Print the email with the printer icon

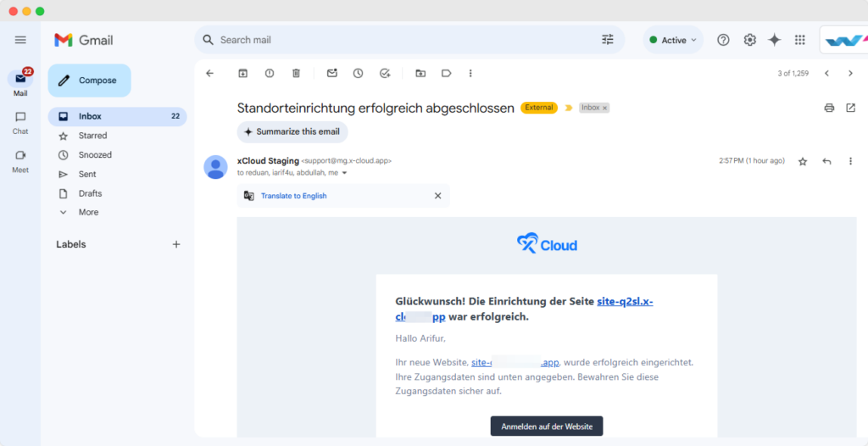pyautogui.click(x=829, y=108)
